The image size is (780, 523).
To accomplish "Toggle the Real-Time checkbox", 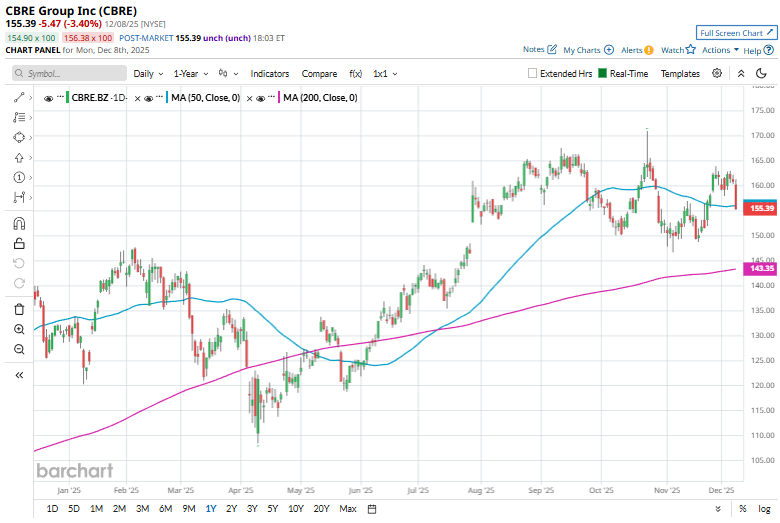I will (x=603, y=74).
